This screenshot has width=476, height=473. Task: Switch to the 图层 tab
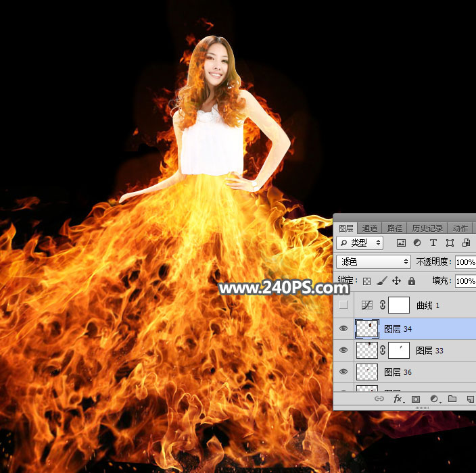click(x=346, y=228)
